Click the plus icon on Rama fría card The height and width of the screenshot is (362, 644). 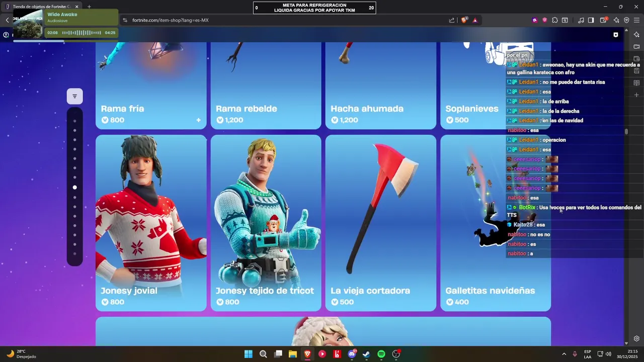pos(198,120)
